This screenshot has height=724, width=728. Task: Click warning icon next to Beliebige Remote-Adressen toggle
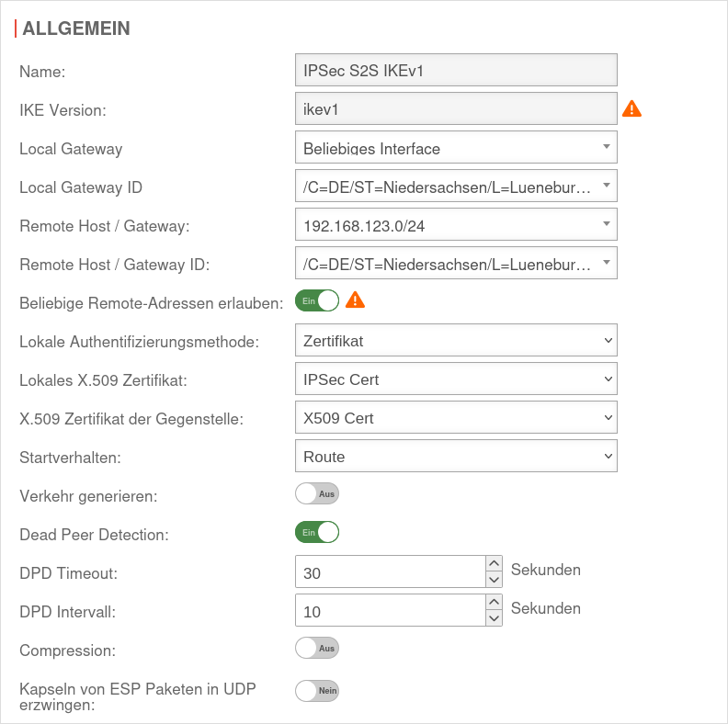pyautogui.click(x=355, y=300)
